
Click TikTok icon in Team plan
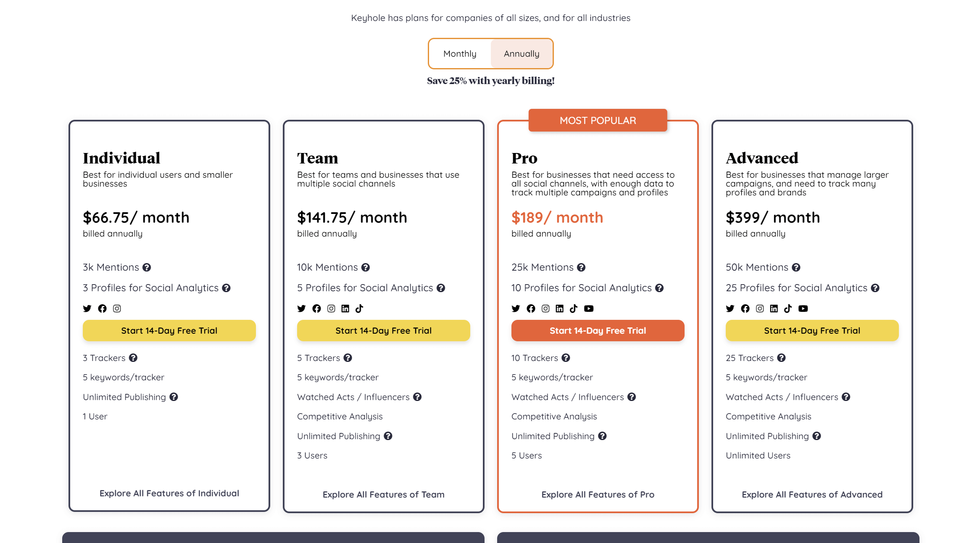coord(359,308)
